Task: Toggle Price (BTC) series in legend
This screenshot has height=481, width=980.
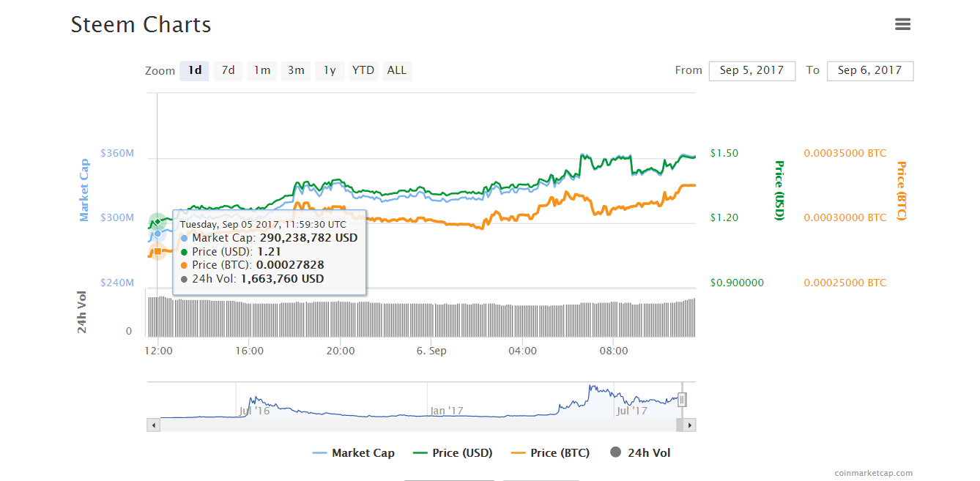Action: point(550,453)
